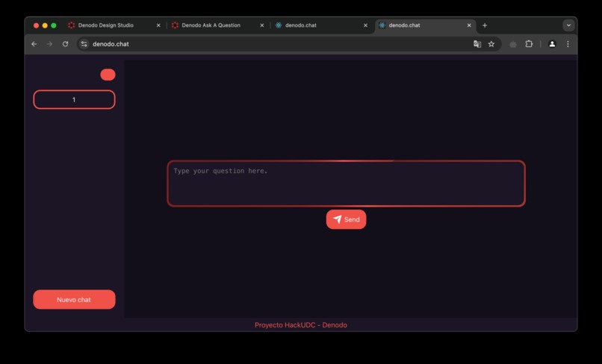The width and height of the screenshot is (602, 364).
Task: Click the red close window button
Action: click(36, 25)
